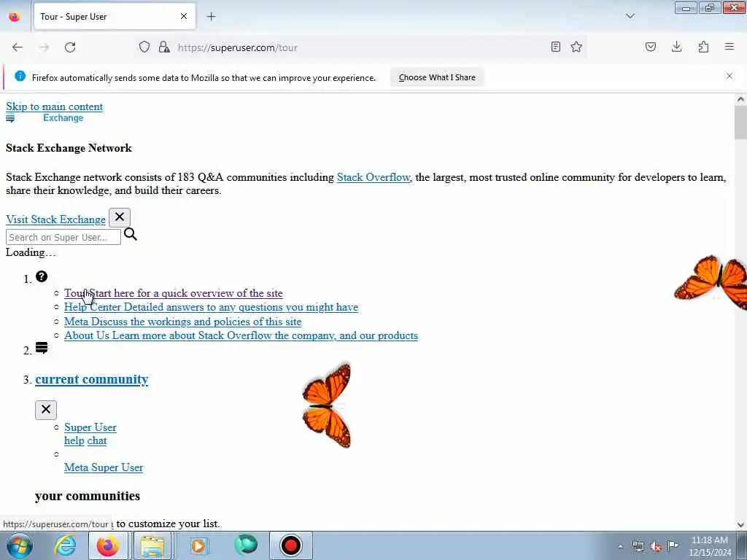Image resolution: width=747 pixels, height=560 pixels.
Task: Show hidden system tray icons arrow
Action: (620, 546)
